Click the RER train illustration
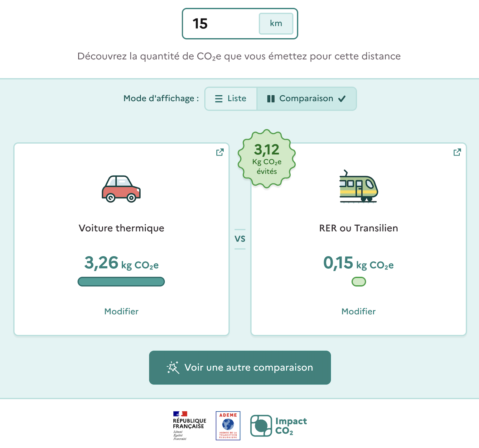479x448 pixels. pos(358,187)
